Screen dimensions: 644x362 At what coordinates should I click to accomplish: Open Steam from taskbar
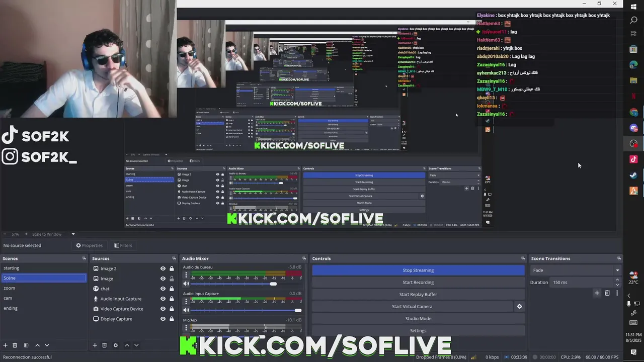pyautogui.click(x=633, y=175)
